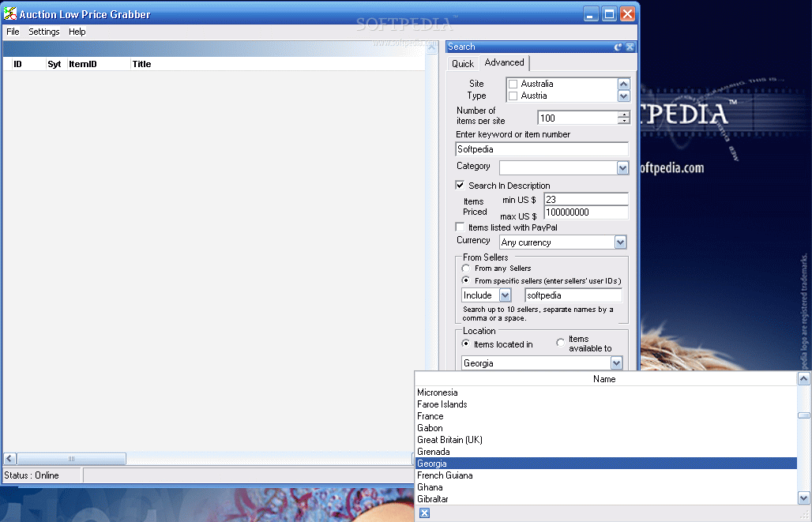
Task: Open the Georgia location dropdown arrow
Action: (616, 363)
